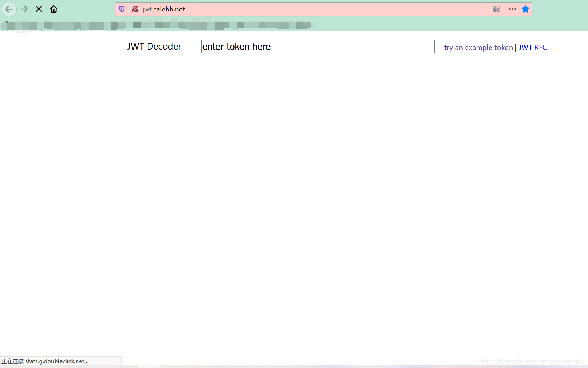The width and height of the screenshot is (588, 368).
Task: View insecure connection padlock info
Action: point(135,9)
